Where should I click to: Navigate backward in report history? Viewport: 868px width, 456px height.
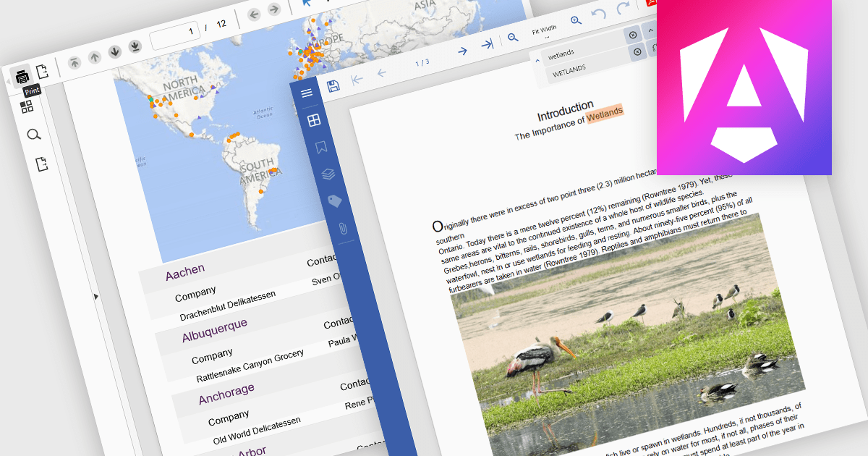coord(253,14)
